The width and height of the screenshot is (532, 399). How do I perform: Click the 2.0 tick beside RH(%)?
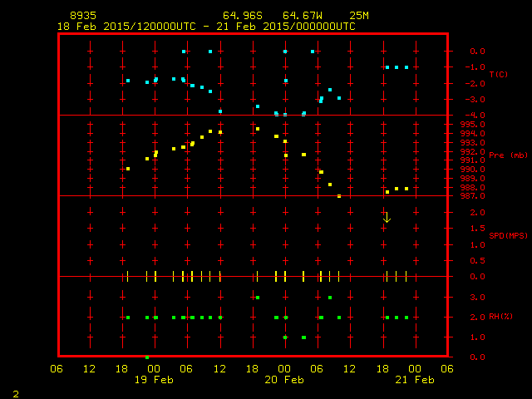[x=477, y=318]
